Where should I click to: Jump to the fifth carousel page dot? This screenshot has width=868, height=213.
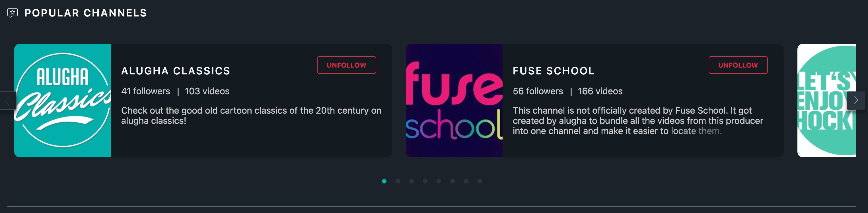[439, 181]
